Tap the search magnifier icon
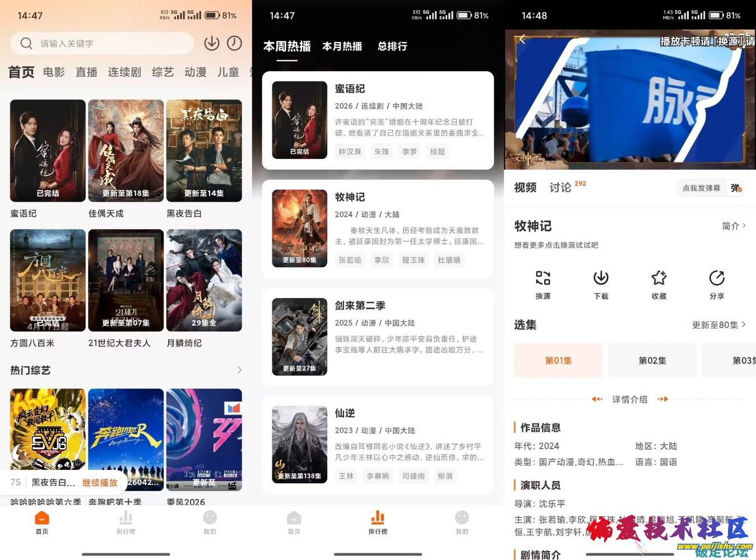Viewport: 756px width, 560px height. pyautogui.click(x=26, y=43)
